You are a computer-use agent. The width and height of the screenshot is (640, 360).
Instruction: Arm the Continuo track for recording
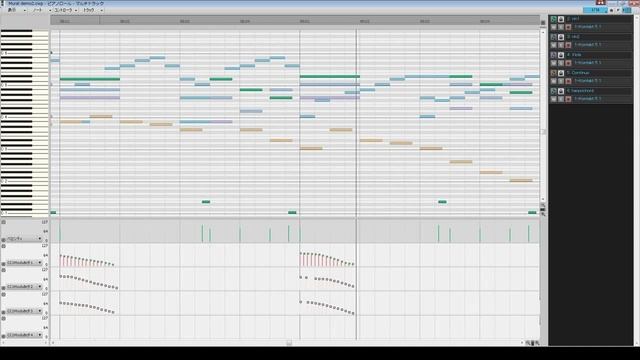pos(568,81)
